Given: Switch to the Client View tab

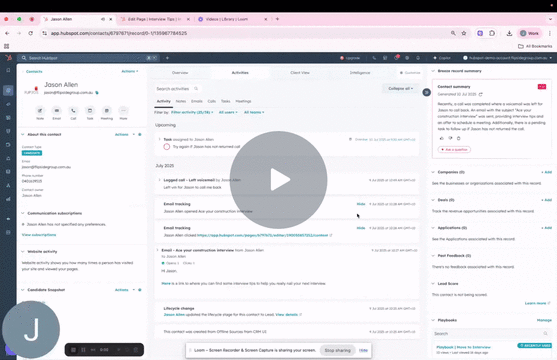Looking at the screenshot, I should coord(300,72).
